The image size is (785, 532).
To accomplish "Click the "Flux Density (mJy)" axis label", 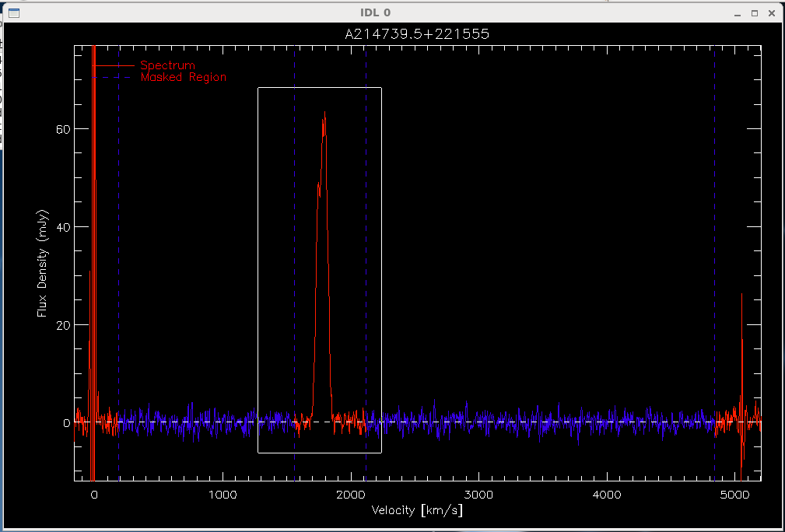I will click(x=43, y=263).
